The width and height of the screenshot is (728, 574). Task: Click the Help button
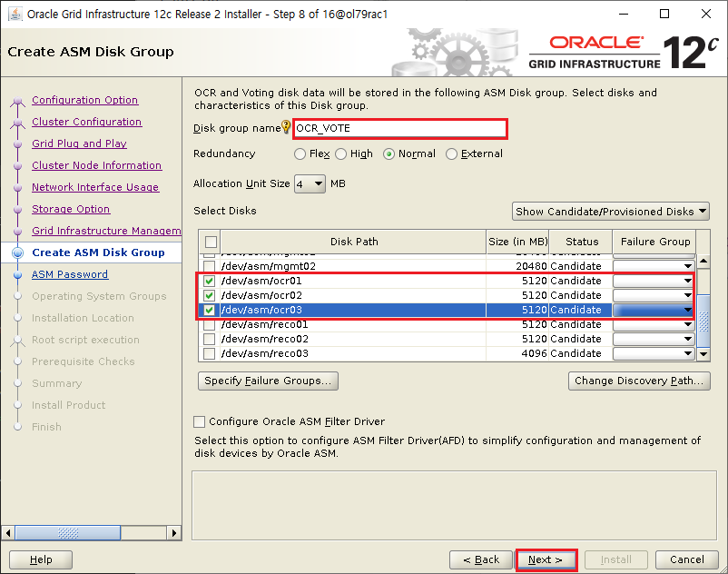(x=41, y=559)
